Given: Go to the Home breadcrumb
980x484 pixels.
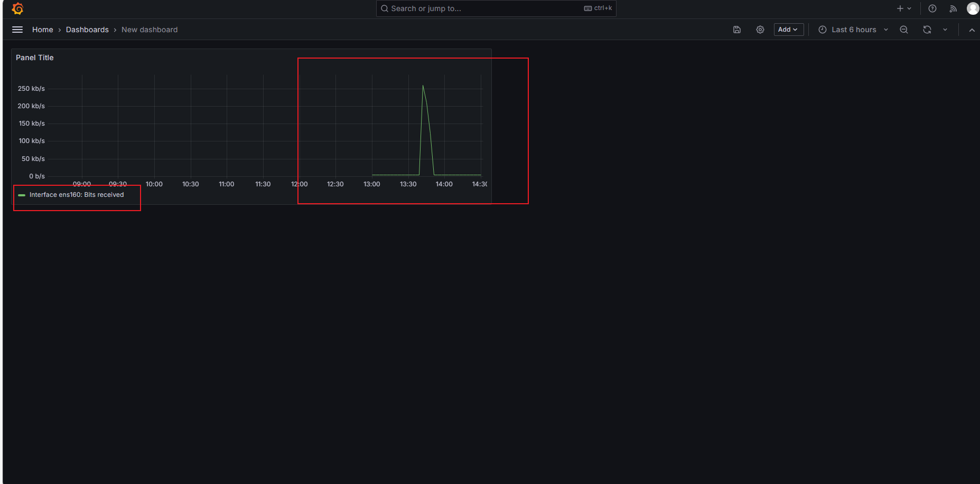Looking at the screenshot, I should (x=42, y=30).
